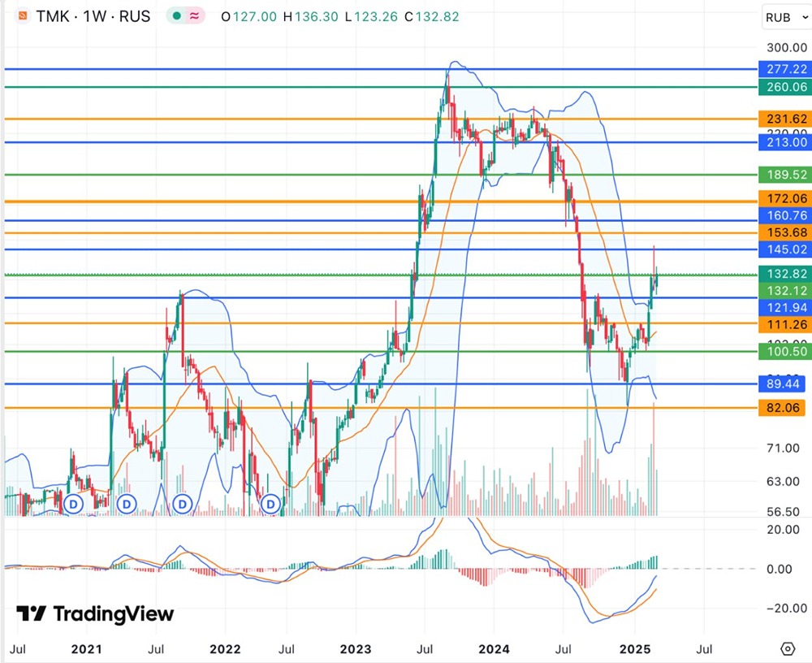The height and width of the screenshot is (663, 812).
Task: Click the 132.82 current price label
Action: tap(784, 273)
